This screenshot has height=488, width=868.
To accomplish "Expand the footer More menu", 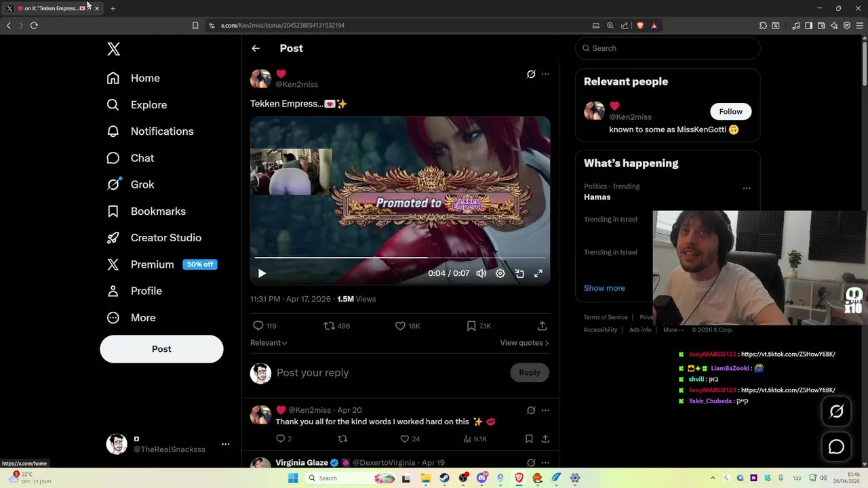I will pos(673,330).
